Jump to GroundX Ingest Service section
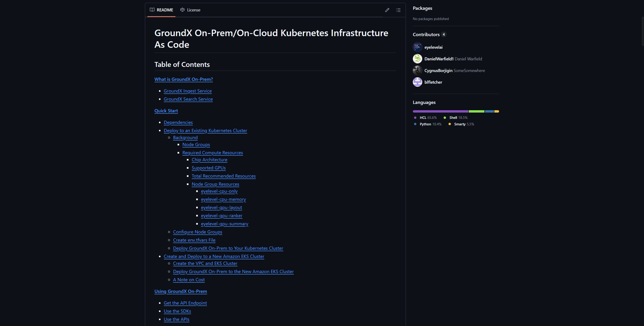 click(x=188, y=91)
